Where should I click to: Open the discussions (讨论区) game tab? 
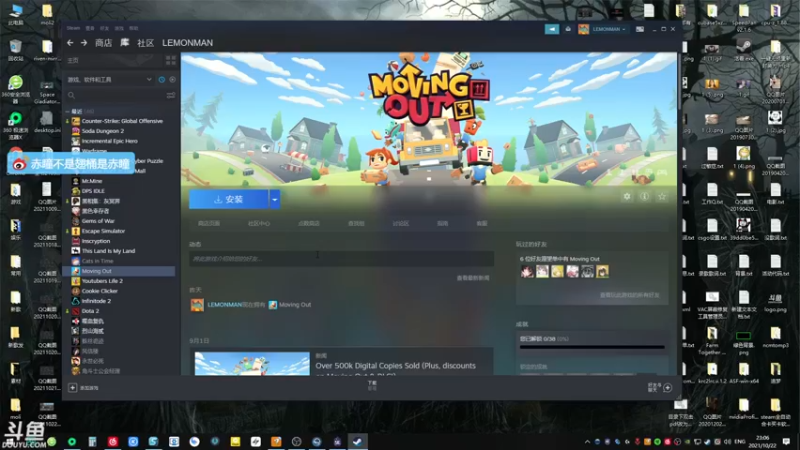point(401,223)
